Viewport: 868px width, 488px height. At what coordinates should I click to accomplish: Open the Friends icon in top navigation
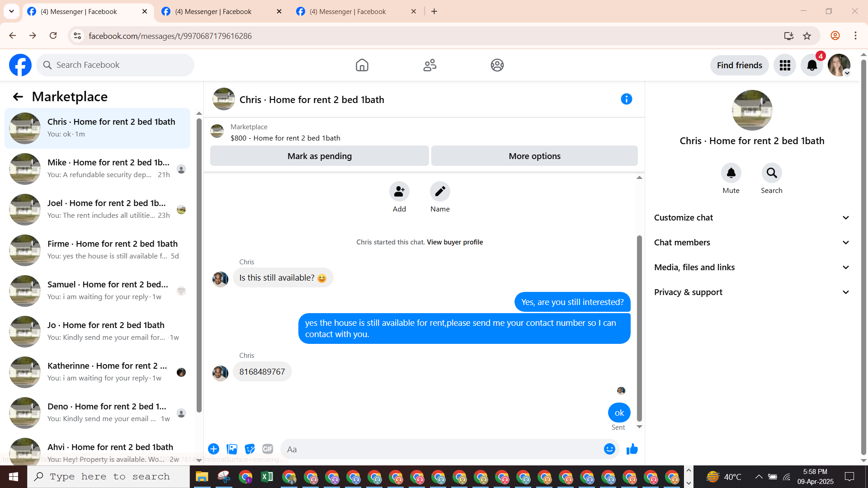click(430, 65)
